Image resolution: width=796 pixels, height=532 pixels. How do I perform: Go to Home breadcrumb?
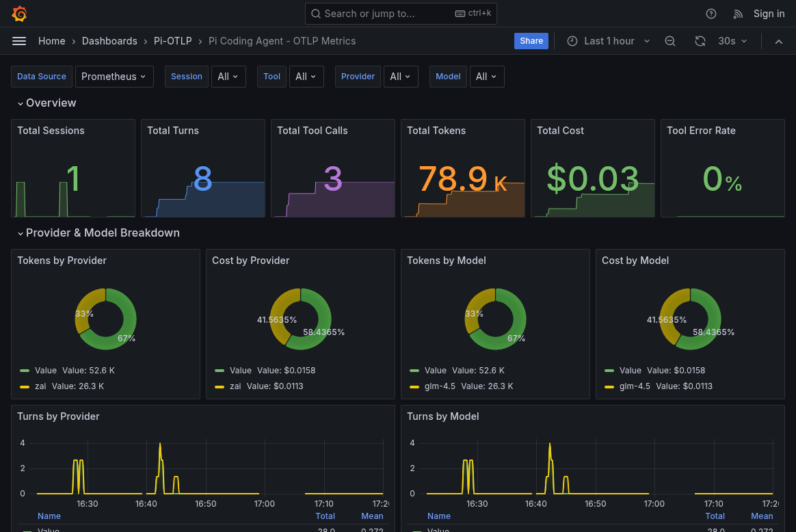pos(52,41)
